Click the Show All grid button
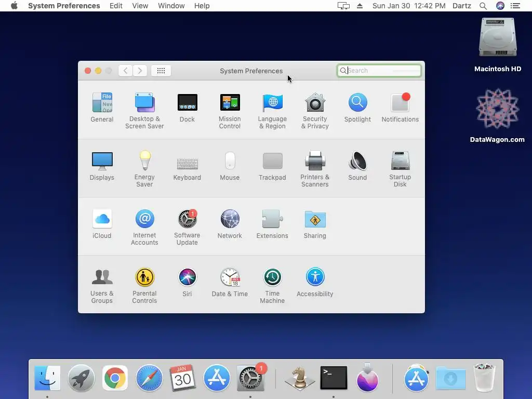The width and height of the screenshot is (532, 399). point(161,71)
